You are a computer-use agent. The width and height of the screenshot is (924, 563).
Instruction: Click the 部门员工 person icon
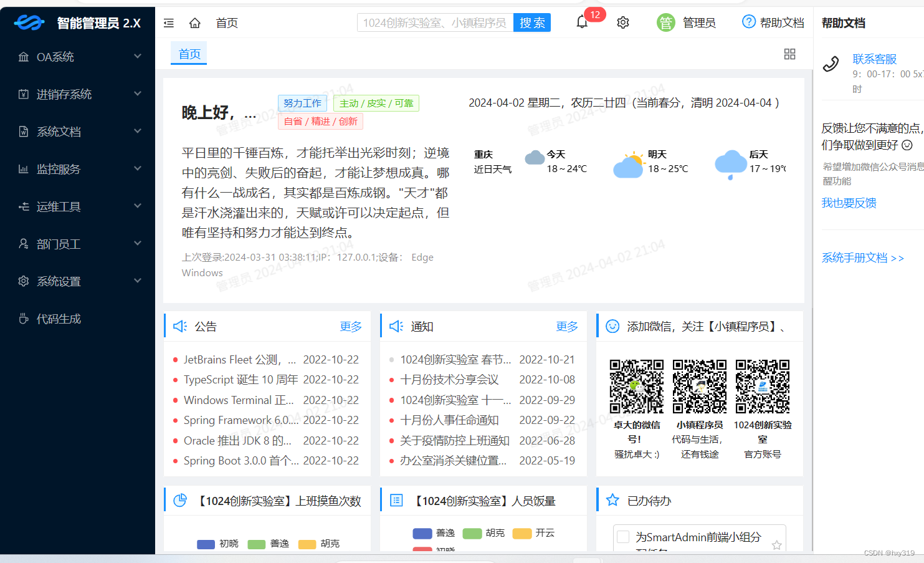[x=24, y=244]
